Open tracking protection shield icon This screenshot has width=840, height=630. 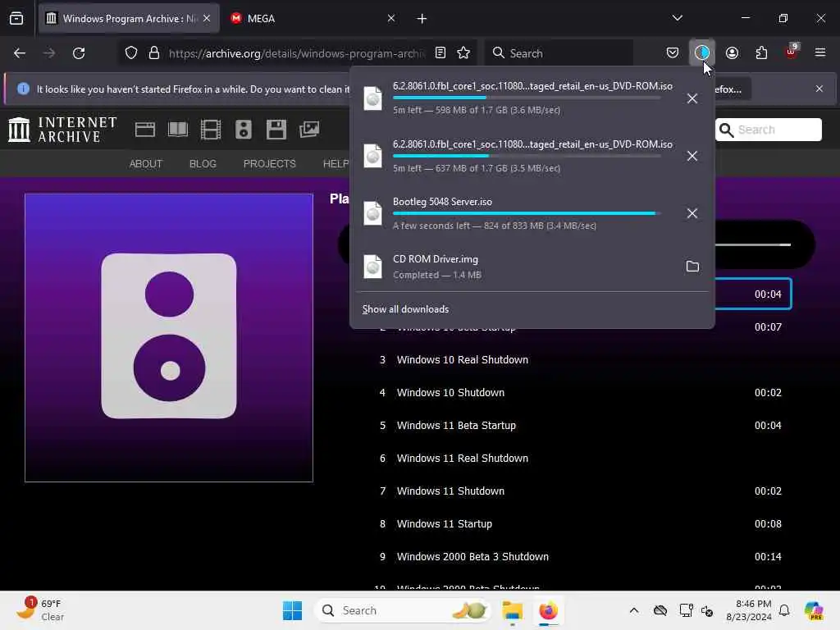(131, 53)
